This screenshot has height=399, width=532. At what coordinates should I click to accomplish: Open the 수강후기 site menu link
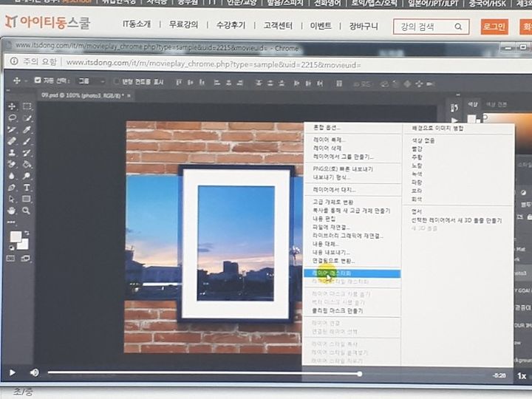(231, 25)
